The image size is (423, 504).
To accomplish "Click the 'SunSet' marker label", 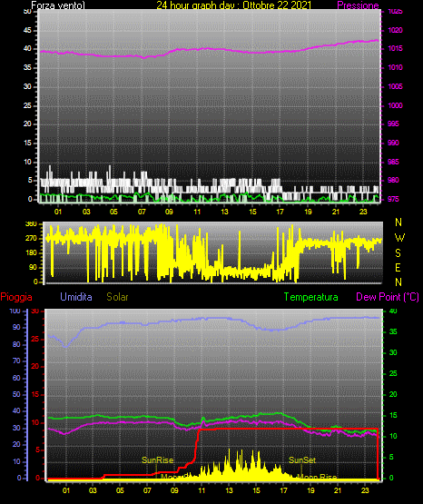I will tap(302, 460).
